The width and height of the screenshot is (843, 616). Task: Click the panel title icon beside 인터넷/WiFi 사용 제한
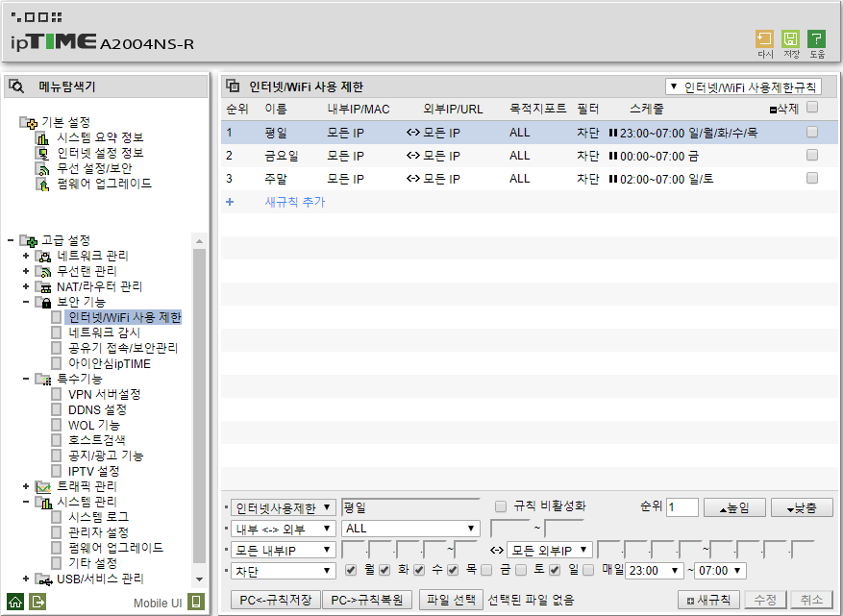click(233, 86)
